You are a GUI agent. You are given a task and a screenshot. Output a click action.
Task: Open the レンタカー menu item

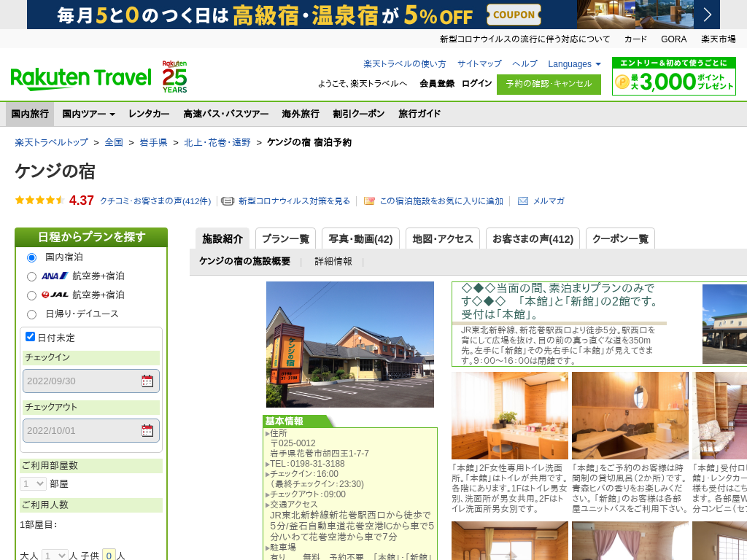pyautogui.click(x=149, y=114)
